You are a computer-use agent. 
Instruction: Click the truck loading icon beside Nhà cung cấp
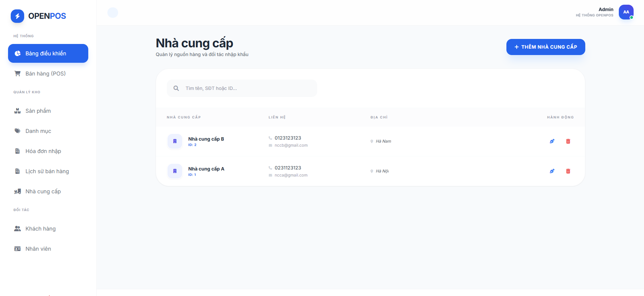[x=17, y=191]
